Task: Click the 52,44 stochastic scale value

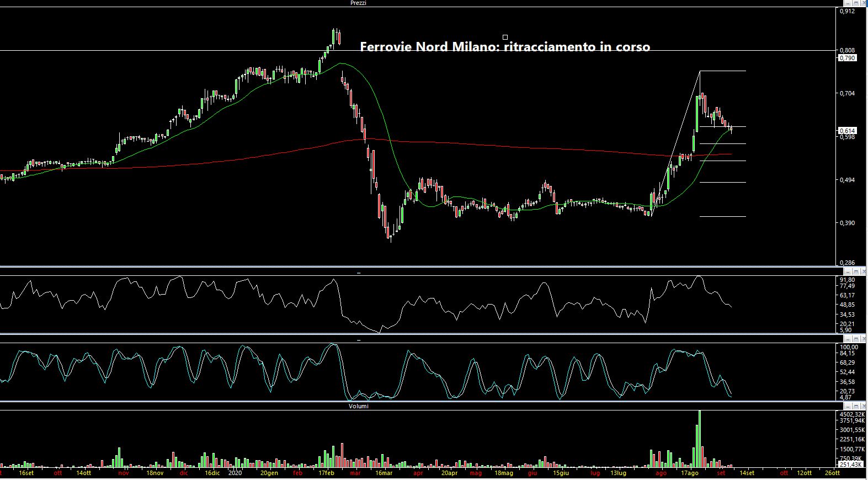Action: point(847,372)
